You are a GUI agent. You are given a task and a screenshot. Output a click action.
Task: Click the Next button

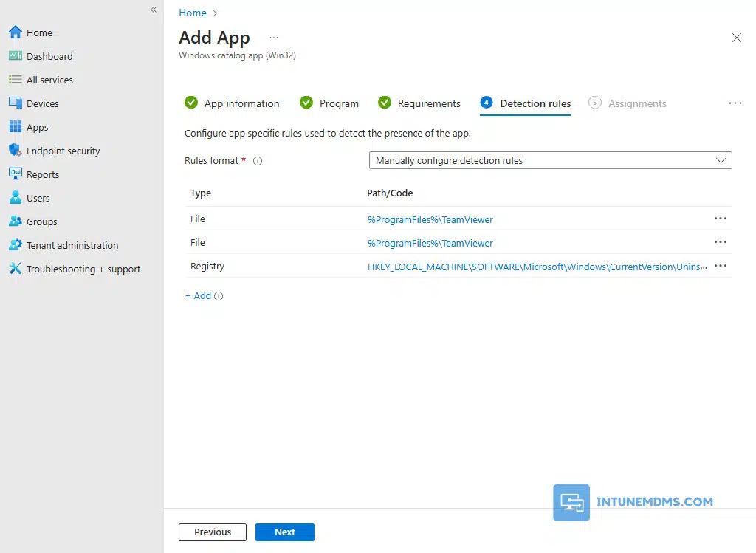tap(285, 532)
